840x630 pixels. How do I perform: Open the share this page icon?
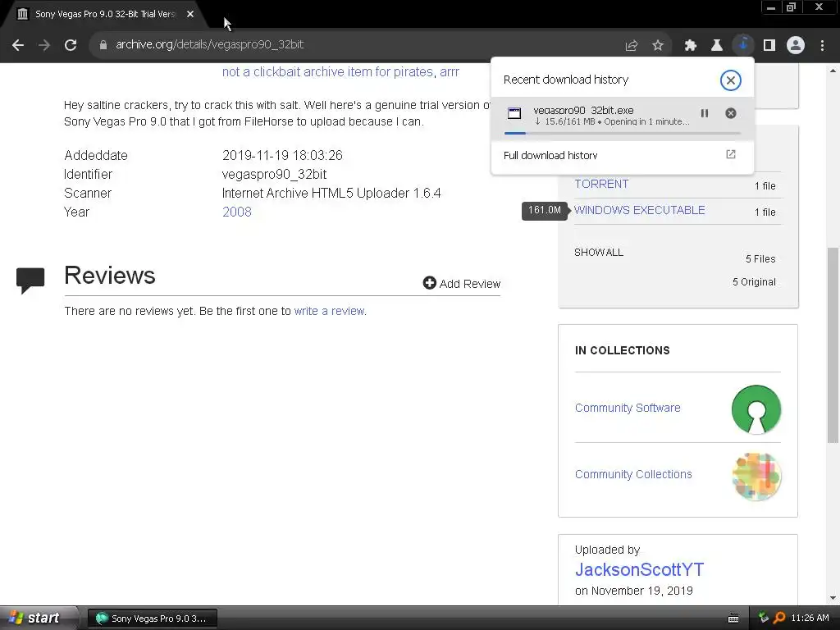coord(632,46)
